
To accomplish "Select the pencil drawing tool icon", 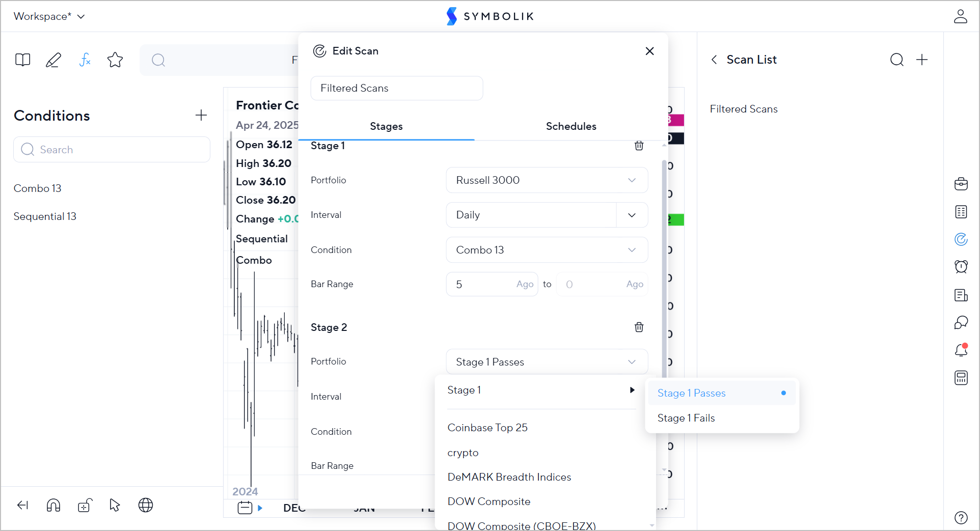I will point(53,60).
